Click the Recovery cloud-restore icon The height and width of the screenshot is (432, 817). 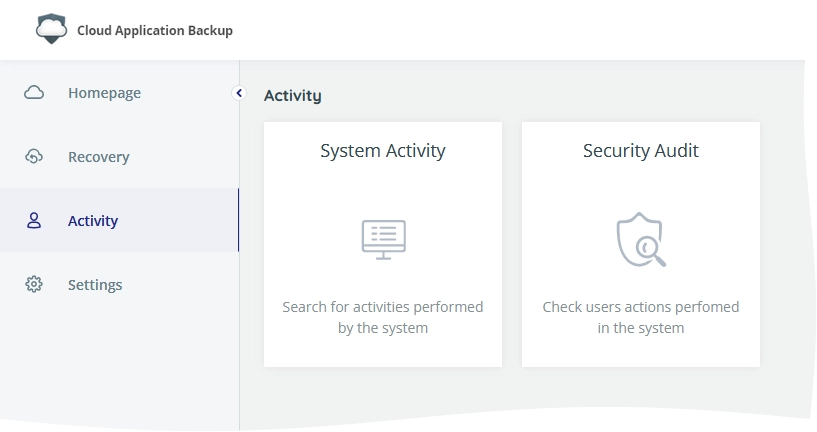[34, 156]
